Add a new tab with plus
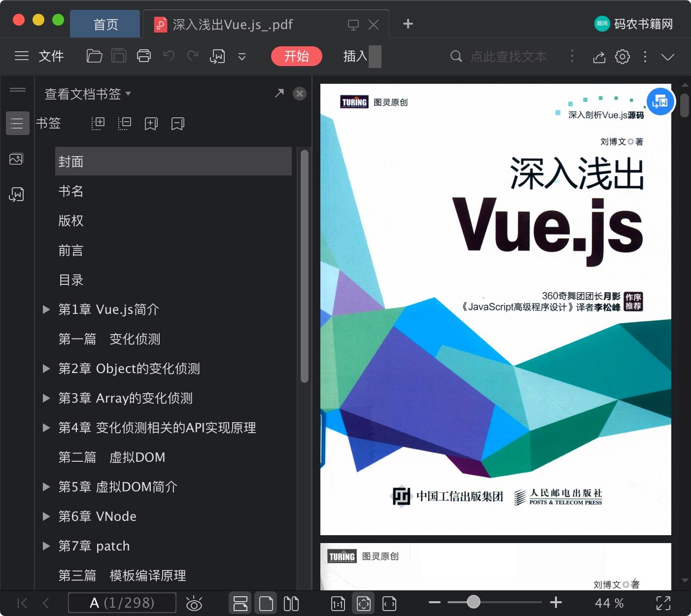Screen dimensions: 691x616 coord(408,24)
